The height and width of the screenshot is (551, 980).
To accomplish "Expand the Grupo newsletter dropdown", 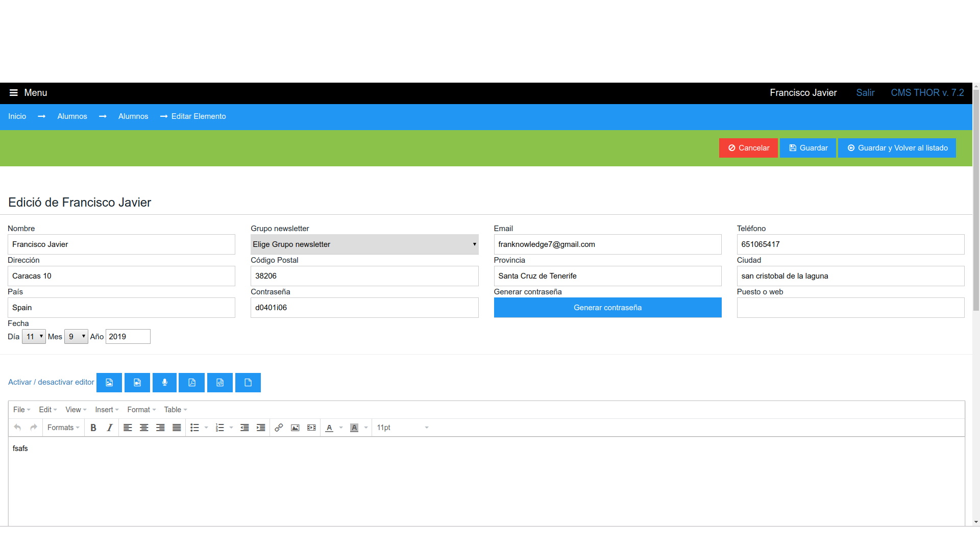I will (x=364, y=244).
